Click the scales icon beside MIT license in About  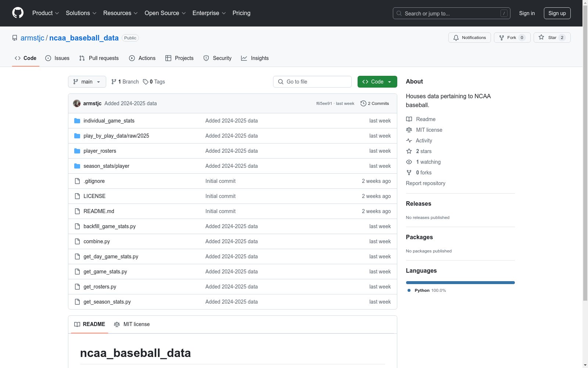click(x=409, y=130)
